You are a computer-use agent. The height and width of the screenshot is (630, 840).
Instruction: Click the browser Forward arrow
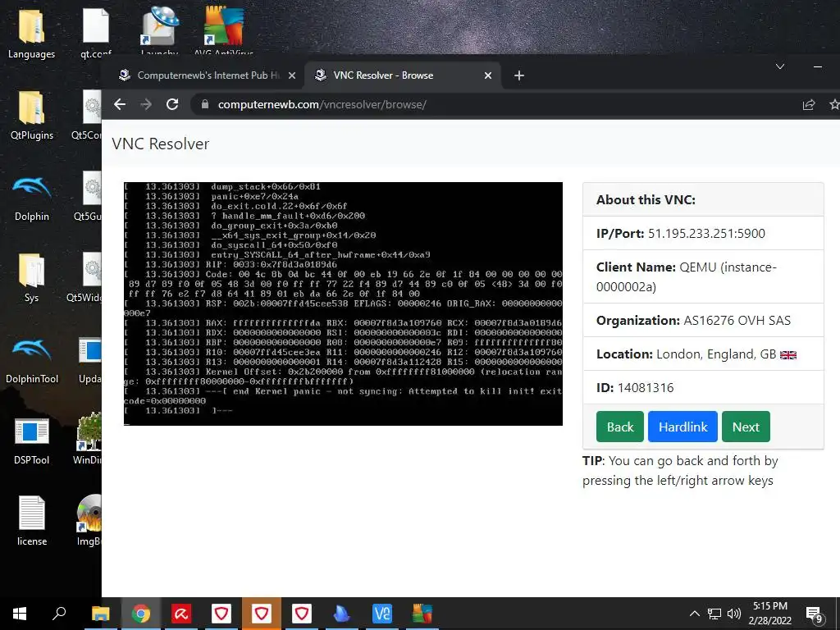tap(146, 104)
